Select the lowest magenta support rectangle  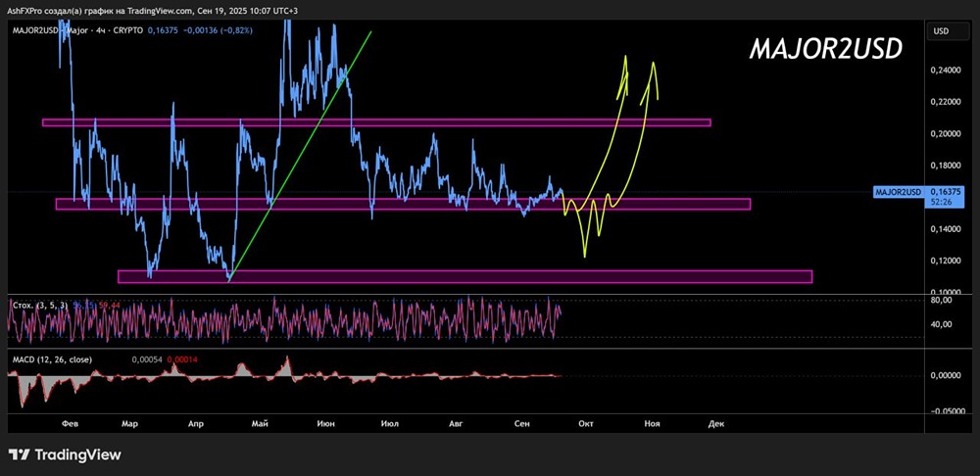tap(465, 276)
